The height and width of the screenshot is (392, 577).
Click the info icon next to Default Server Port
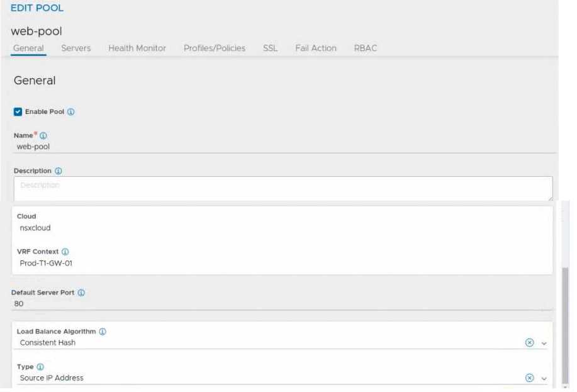(x=82, y=292)
